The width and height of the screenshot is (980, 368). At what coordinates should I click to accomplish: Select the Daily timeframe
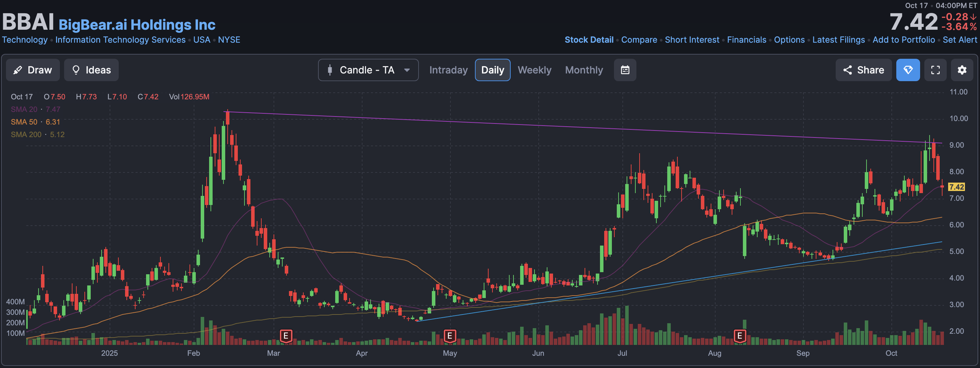(x=492, y=70)
